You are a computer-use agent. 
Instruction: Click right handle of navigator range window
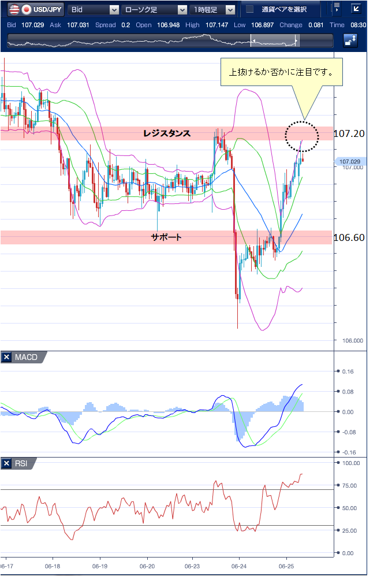(x=297, y=40)
